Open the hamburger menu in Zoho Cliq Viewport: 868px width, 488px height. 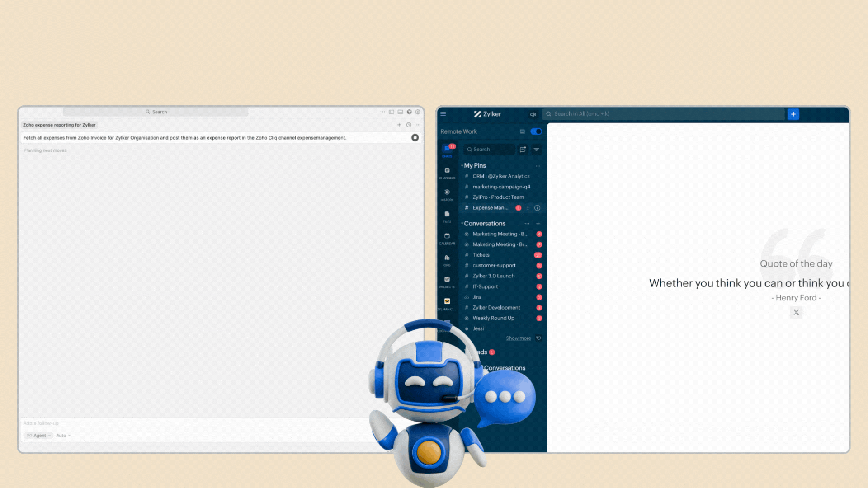(443, 114)
